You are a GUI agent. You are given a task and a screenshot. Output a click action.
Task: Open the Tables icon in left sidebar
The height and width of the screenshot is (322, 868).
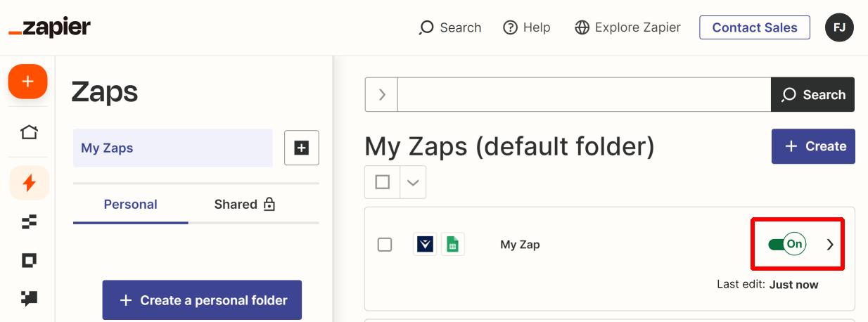point(29,222)
